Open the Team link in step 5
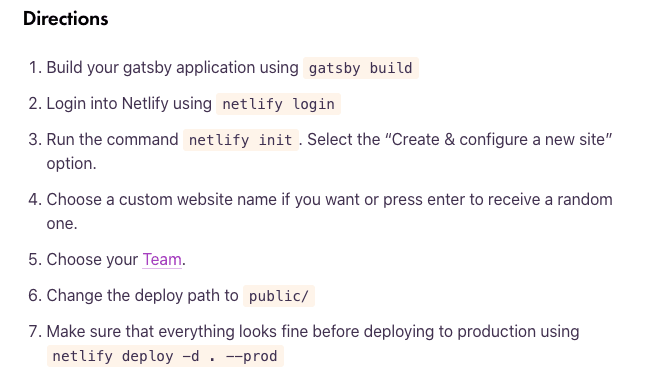Viewport: 648px width, 385px height. click(162, 259)
